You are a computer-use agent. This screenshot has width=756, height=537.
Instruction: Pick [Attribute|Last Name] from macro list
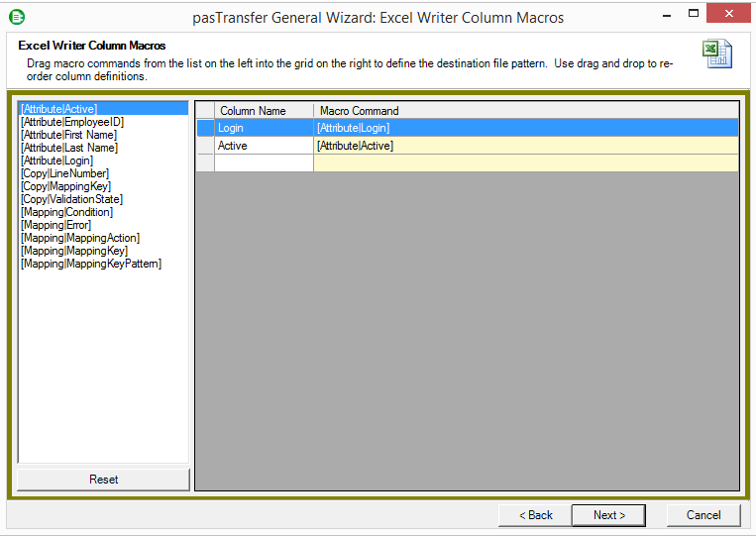click(68, 148)
